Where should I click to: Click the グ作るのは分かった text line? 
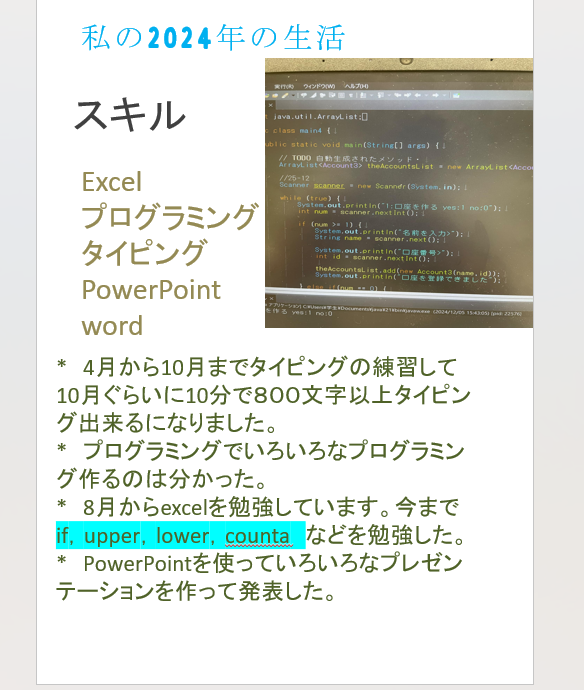tap(161, 479)
